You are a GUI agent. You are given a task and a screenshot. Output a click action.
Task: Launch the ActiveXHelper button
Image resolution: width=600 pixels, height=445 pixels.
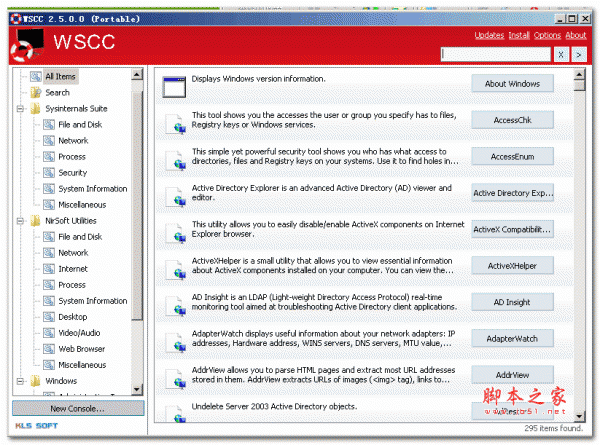(512, 265)
